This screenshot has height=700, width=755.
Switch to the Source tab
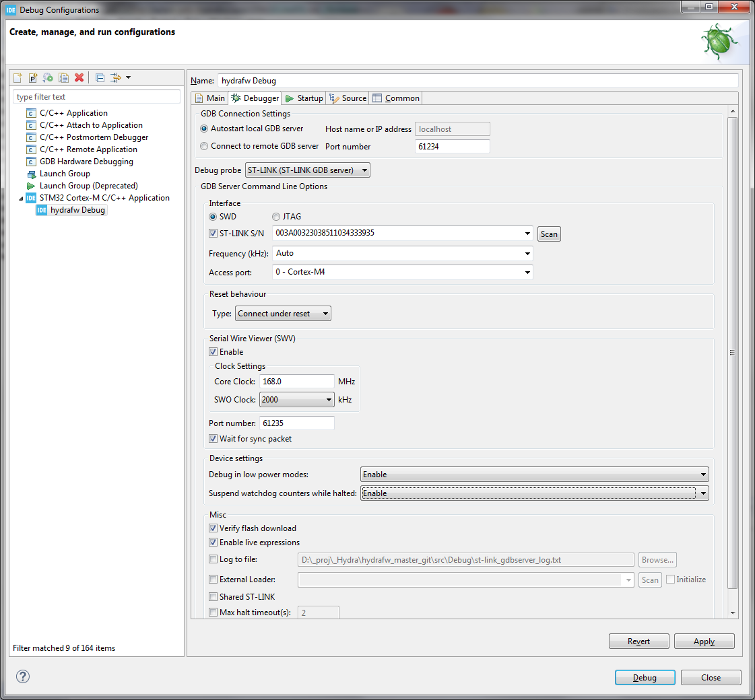click(x=348, y=98)
